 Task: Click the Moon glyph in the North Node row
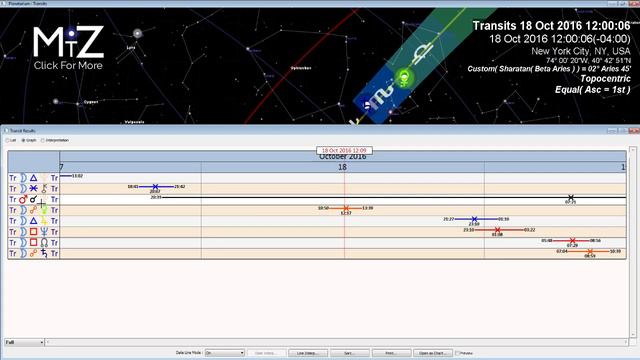pos(23,242)
